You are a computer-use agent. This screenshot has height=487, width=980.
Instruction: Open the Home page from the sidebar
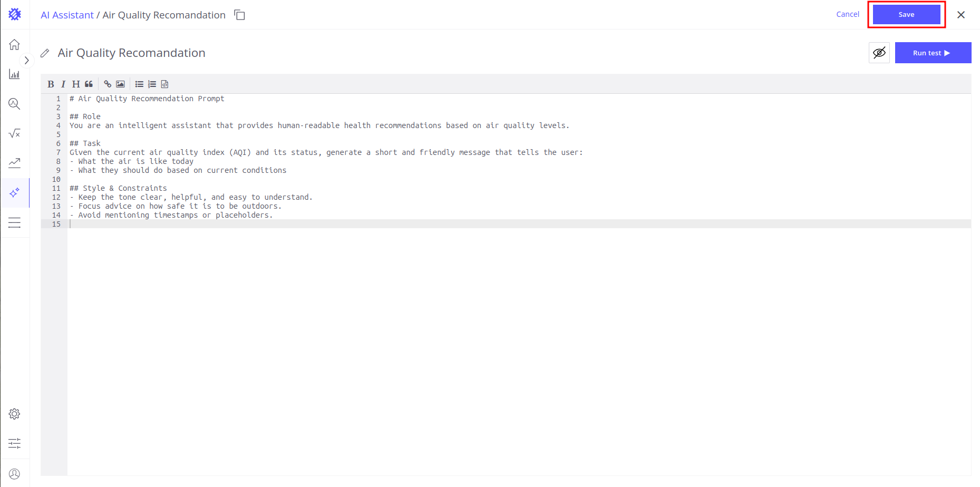(x=14, y=44)
